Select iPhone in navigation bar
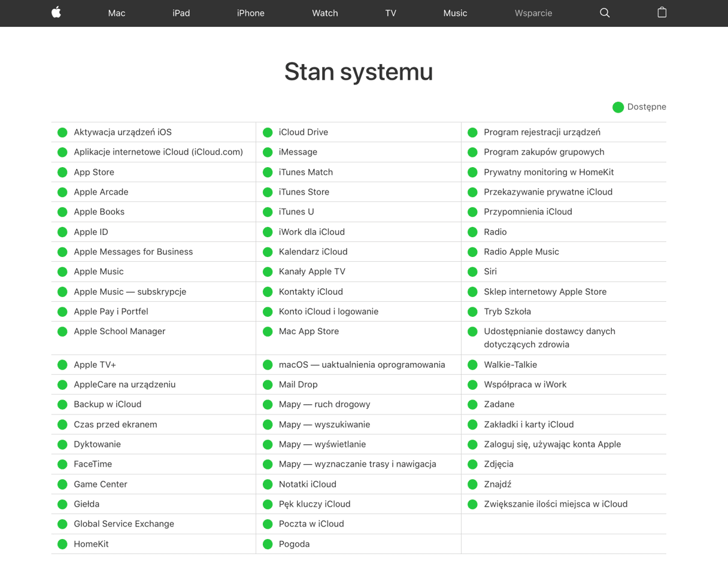Viewport: 728px width, 563px height. tap(250, 13)
